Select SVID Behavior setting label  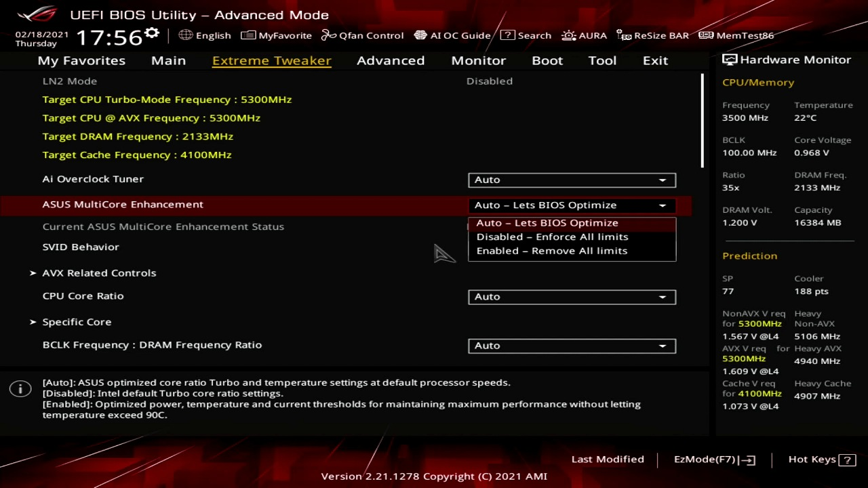coord(81,247)
